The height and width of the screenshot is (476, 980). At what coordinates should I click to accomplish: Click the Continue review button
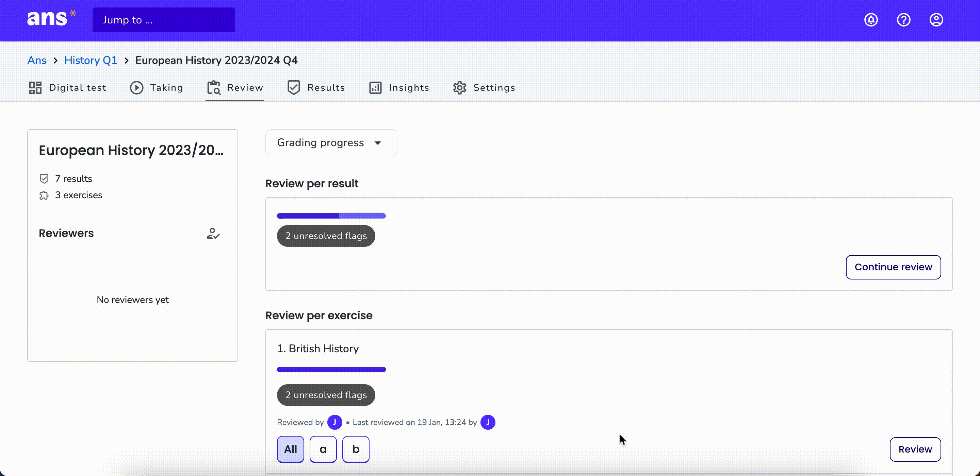893,267
